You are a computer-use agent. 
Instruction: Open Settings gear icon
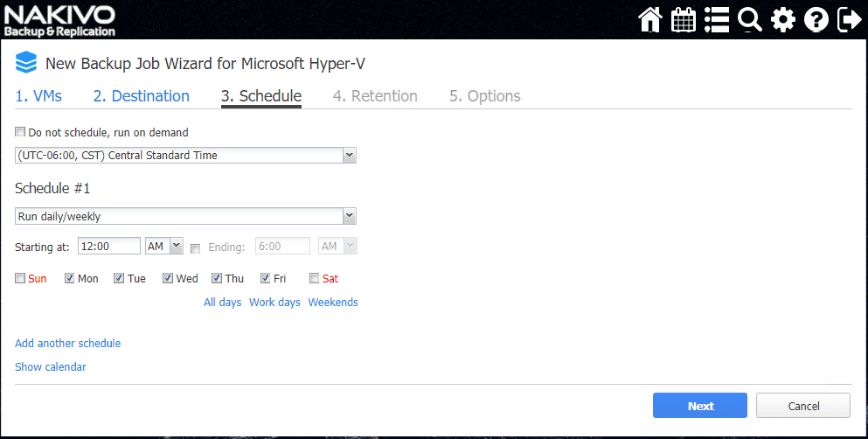pos(783,19)
